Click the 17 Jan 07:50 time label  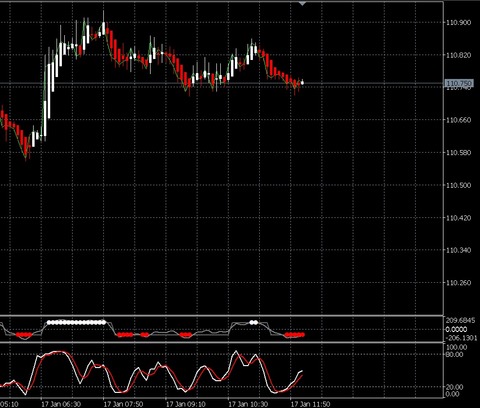(x=123, y=404)
